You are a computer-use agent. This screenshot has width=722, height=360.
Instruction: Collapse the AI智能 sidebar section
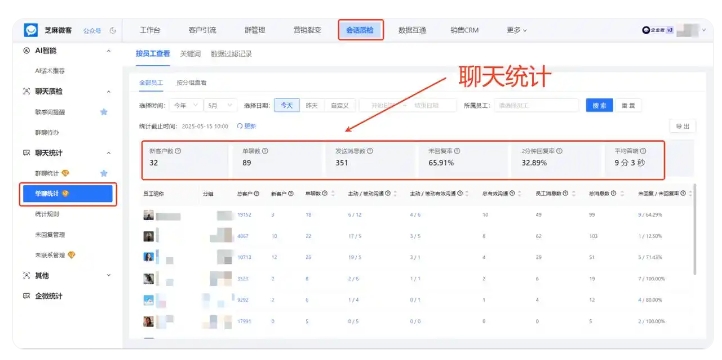[109, 51]
